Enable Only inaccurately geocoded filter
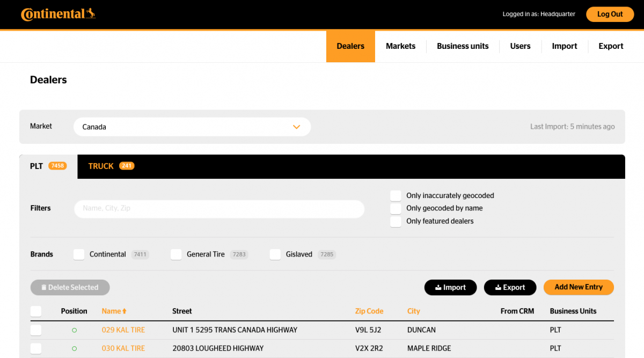The image size is (644, 358). click(x=396, y=195)
